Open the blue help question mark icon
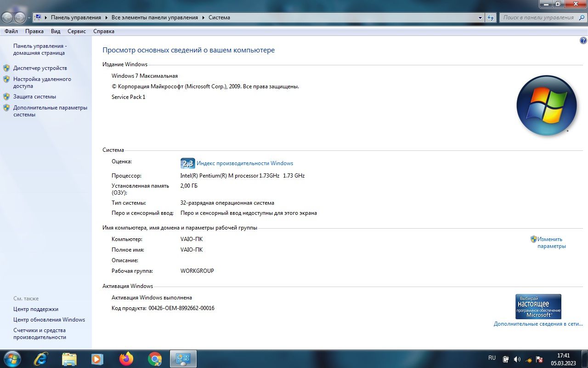 point(583,40)
